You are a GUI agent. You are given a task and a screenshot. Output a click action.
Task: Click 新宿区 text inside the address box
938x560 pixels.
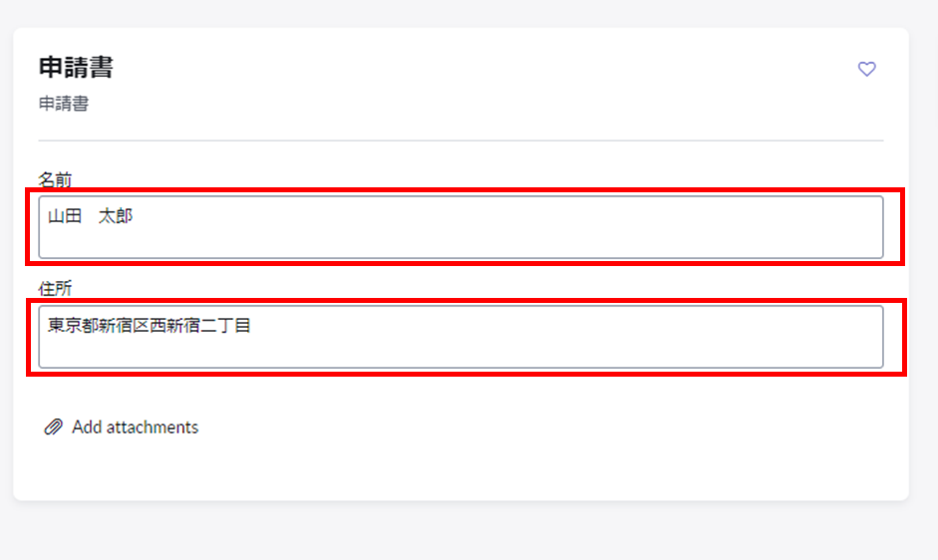coord(124,326)
